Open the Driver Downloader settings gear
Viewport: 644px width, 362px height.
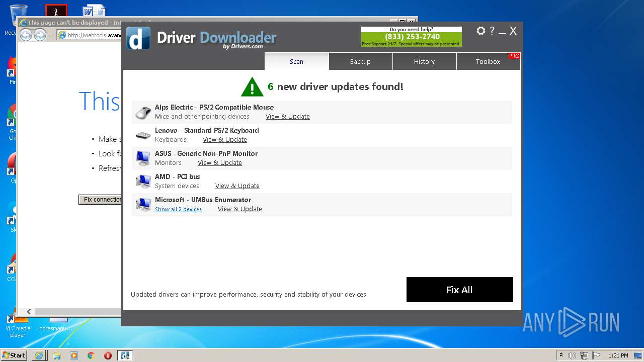[x=480, y=31]
